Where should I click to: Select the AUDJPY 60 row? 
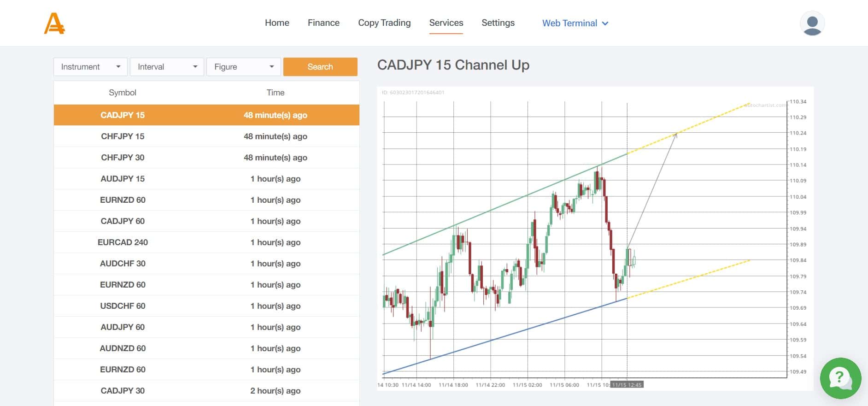(206, 327)
